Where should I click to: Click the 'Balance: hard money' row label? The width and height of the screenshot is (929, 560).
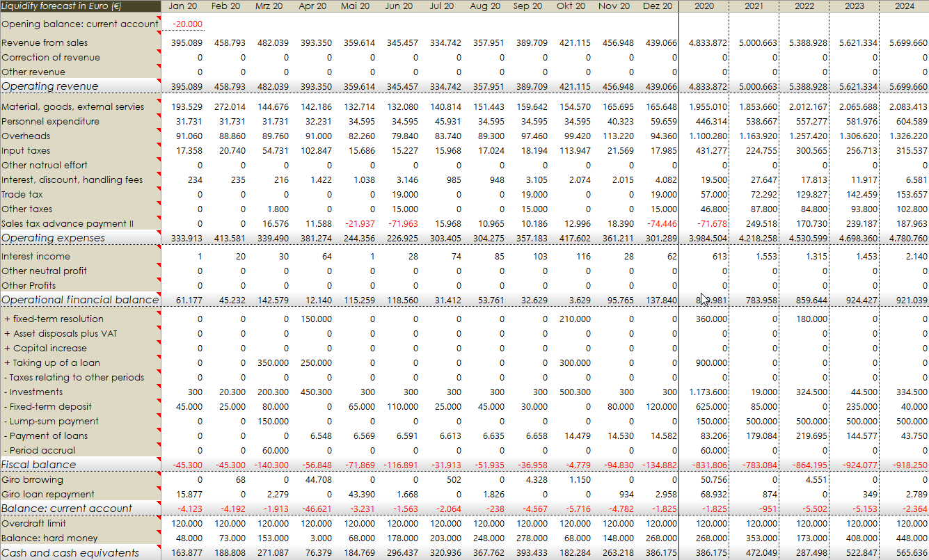49,538
